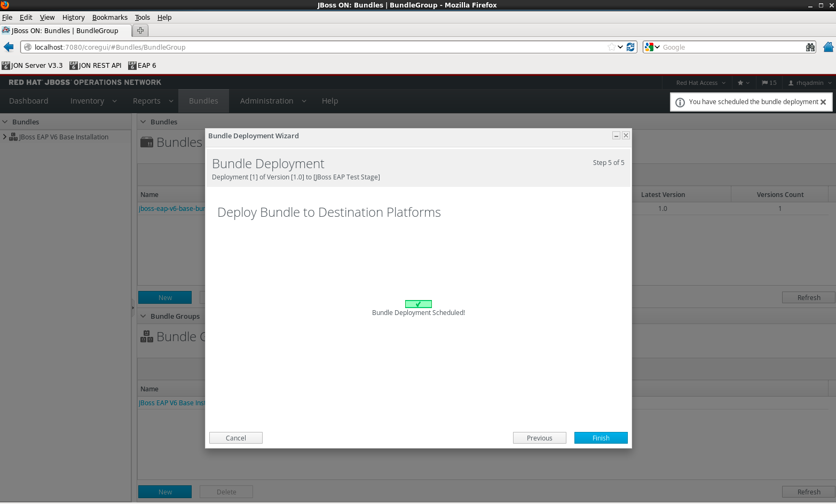
Task: Open the Bookmarks menu
Action: [109, 17]
